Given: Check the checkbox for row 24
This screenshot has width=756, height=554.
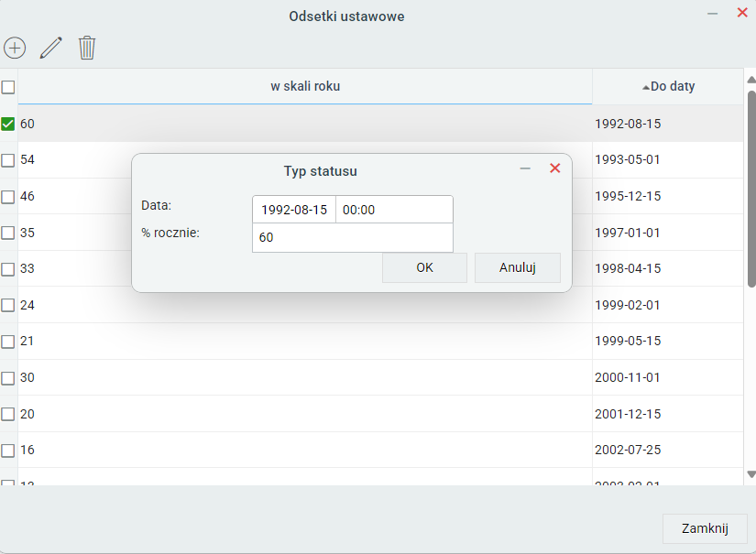Looking at the screenshot, I should (8, 306).
